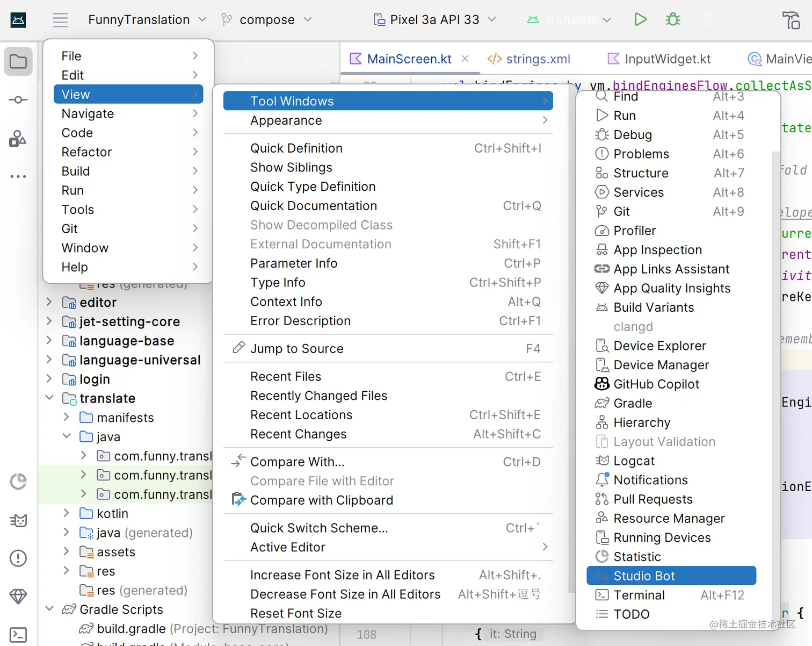
Task: Switch to the InputWidget.kt tab
Action: (659, 59)
